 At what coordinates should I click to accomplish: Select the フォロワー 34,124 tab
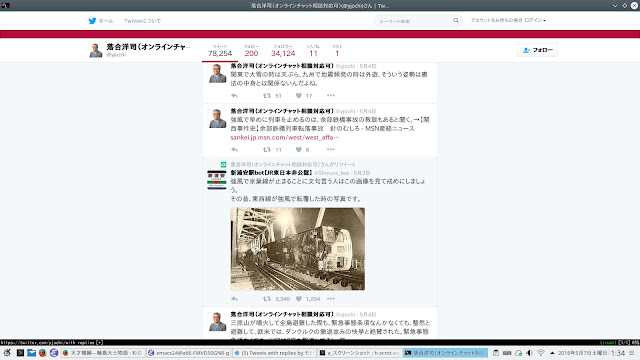283,51
